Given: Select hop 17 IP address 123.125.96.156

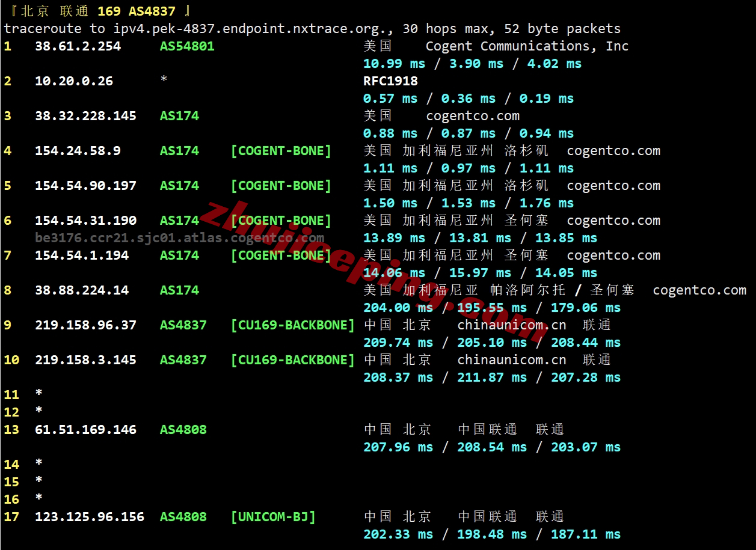Looking at the screenshot, I should [90, 517].
